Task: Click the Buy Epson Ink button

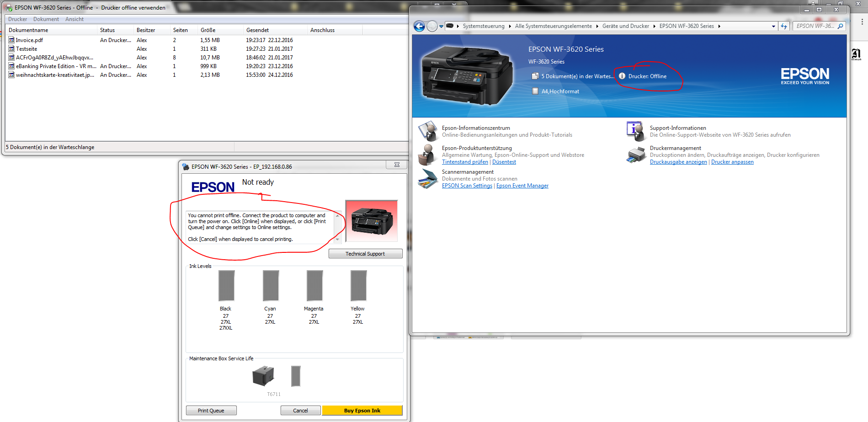Action: 362,411
